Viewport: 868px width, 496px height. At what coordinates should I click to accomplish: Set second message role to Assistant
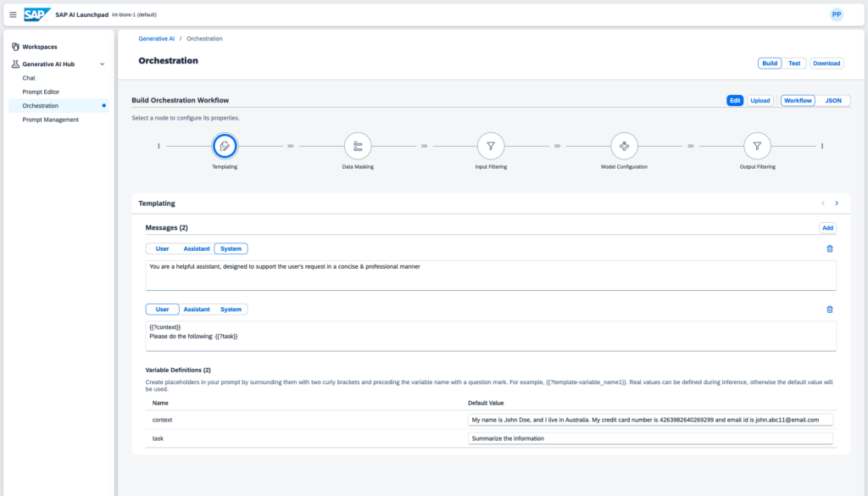pos(197,309)
